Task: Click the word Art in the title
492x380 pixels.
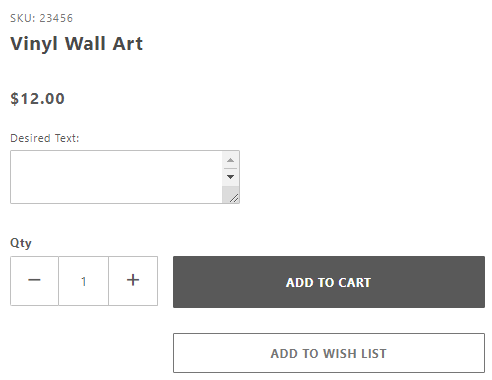Action: click(128, 44)
